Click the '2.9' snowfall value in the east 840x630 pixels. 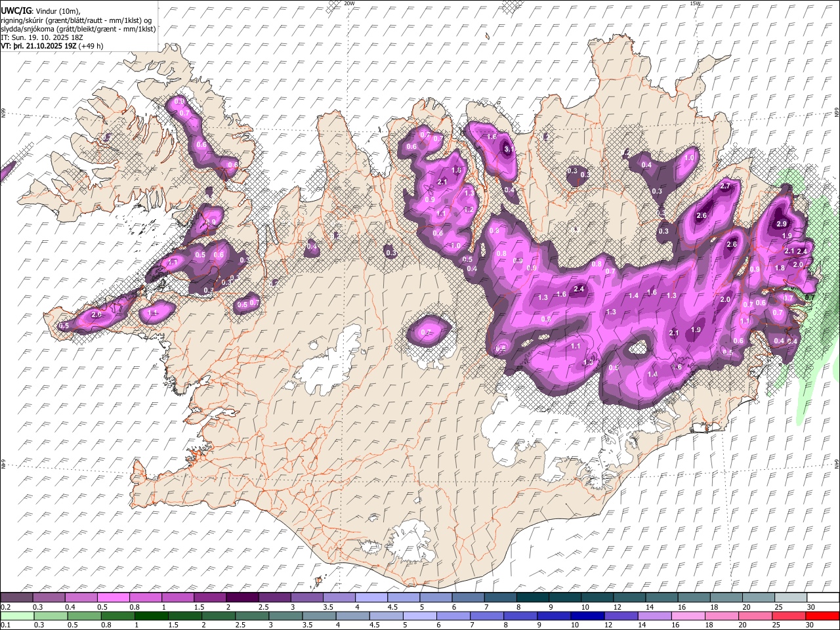[x=782, y=224]
